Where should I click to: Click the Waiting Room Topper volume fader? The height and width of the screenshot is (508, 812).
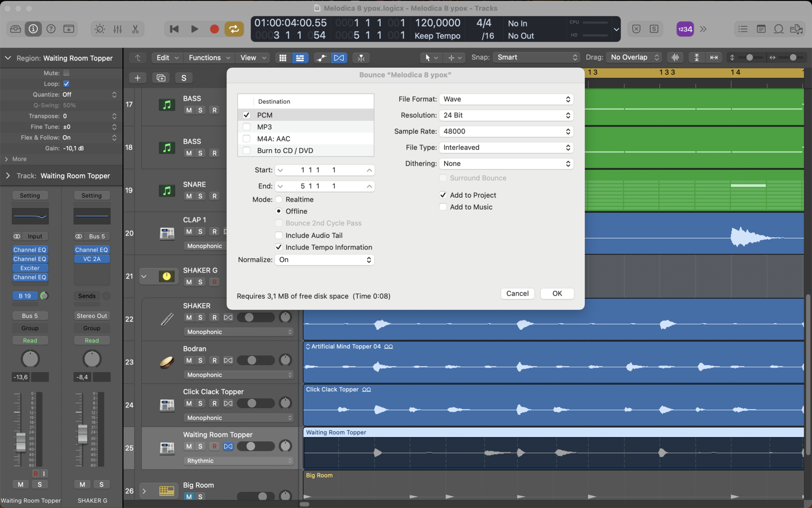[21, 441]
